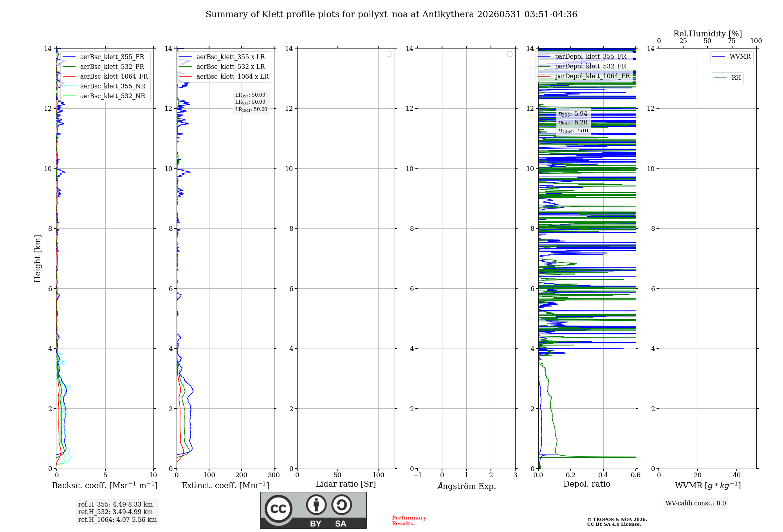Click the TROPOS & NOA 2026 copyright text
The height and width of the screenshot is (532, 783).
click(617, 522)
